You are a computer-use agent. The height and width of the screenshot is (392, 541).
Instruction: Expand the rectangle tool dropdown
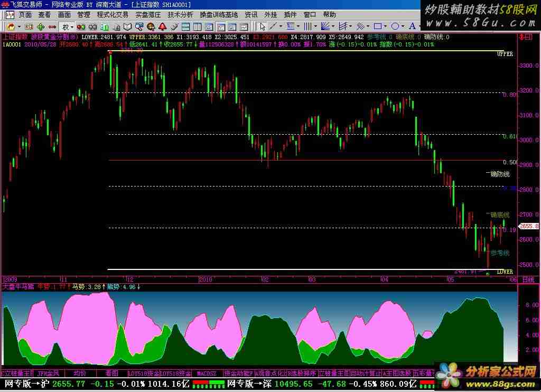(x=385, y=26)
